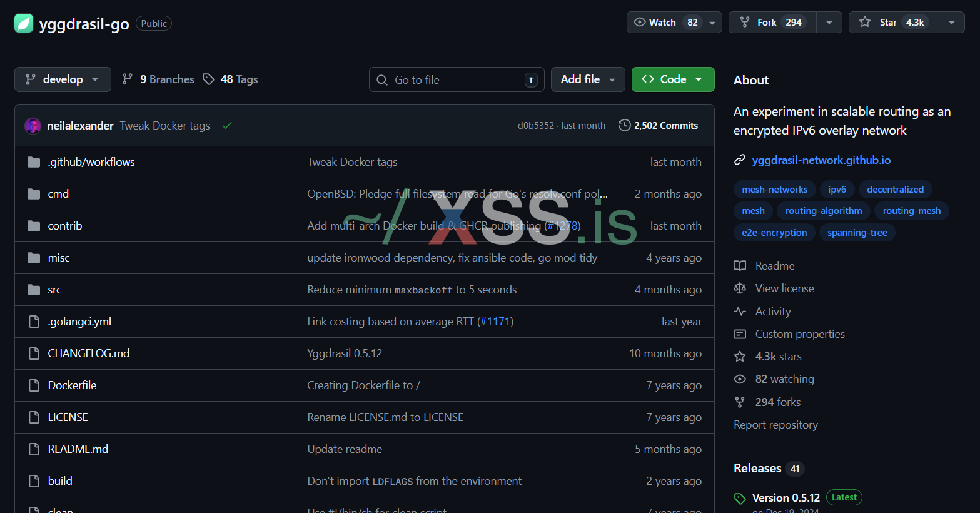View the 48 Tags list
The image size is (980, 513).
231,79
